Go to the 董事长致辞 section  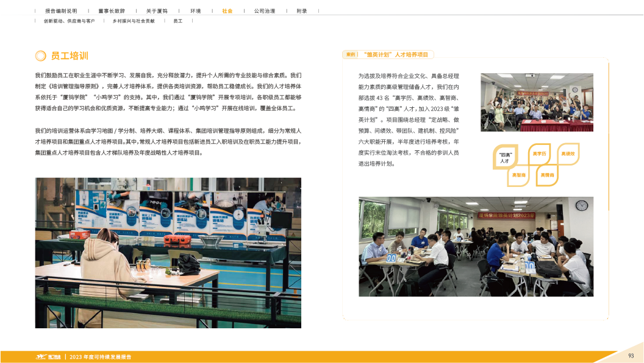112,11
